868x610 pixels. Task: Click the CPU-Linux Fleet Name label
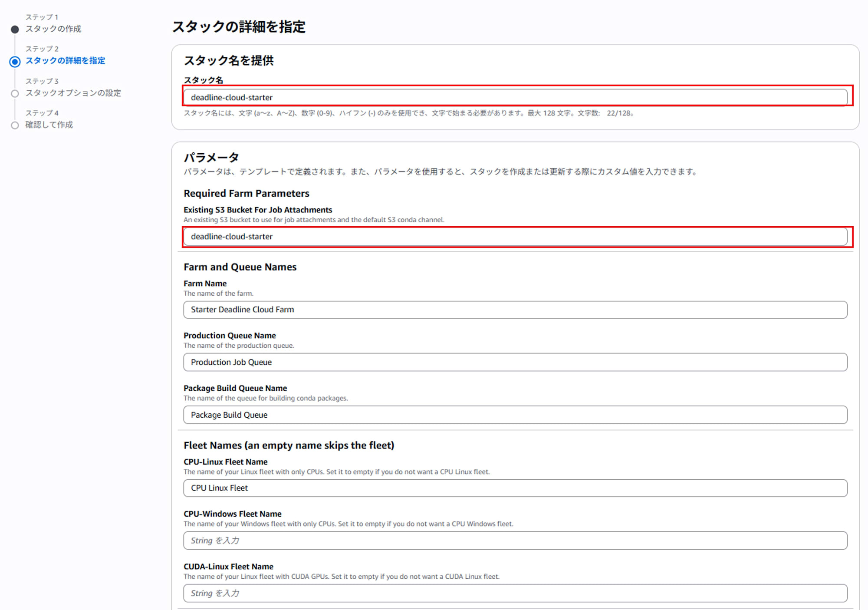tap(225, 462)
